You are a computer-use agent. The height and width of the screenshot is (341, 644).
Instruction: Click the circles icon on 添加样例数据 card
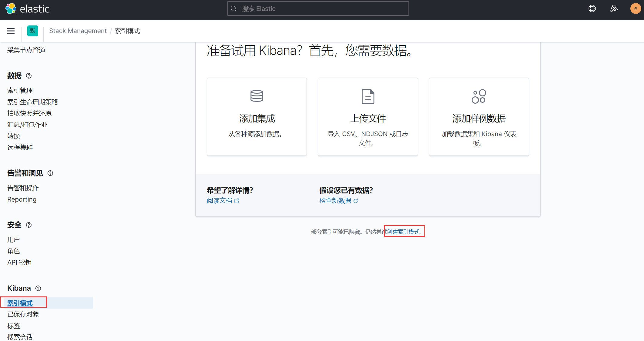coord(479,96)
